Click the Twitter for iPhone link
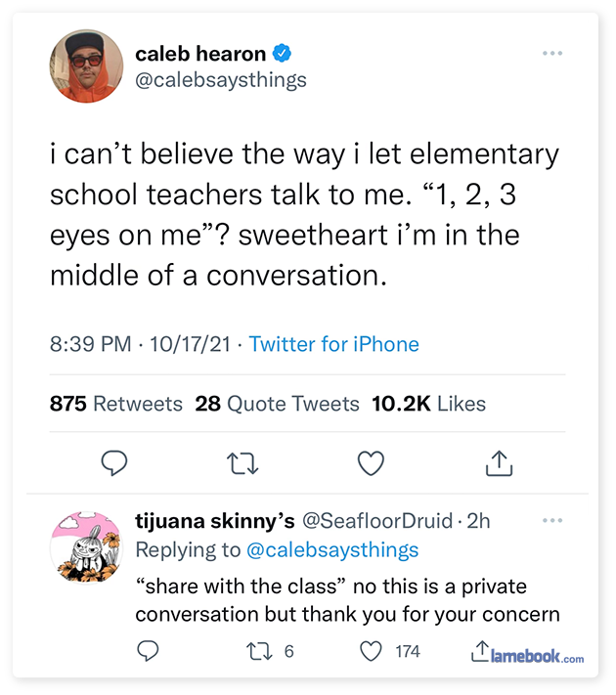The image size is (616, 695). (334, 344)
